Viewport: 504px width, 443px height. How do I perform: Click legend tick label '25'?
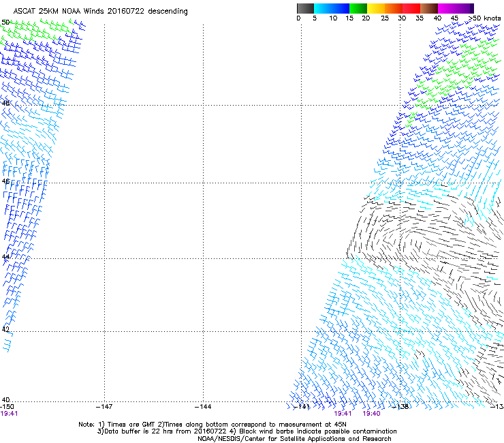tap(385, 18)
